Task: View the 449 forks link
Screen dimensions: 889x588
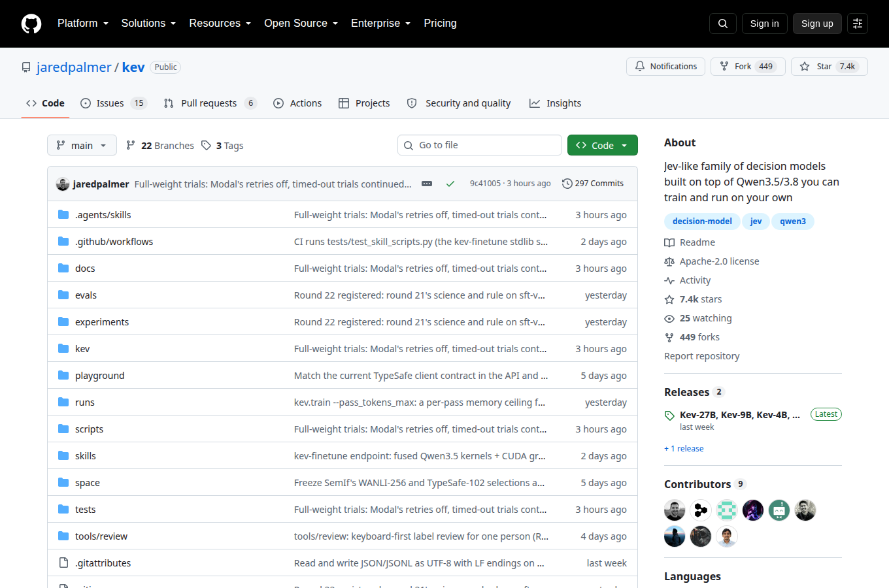Action: coord(692,337)
